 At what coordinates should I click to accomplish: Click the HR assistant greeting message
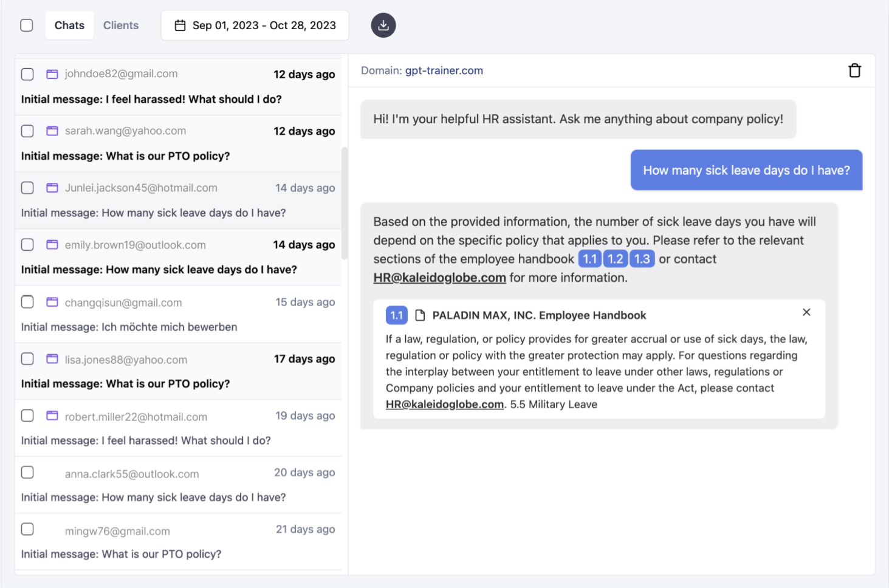[578, 119]
